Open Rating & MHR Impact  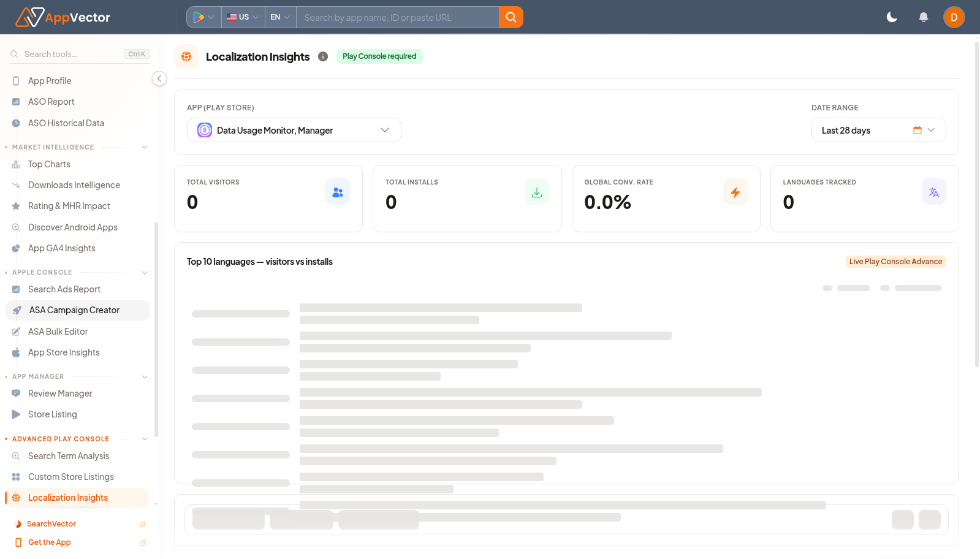(77, 206)
